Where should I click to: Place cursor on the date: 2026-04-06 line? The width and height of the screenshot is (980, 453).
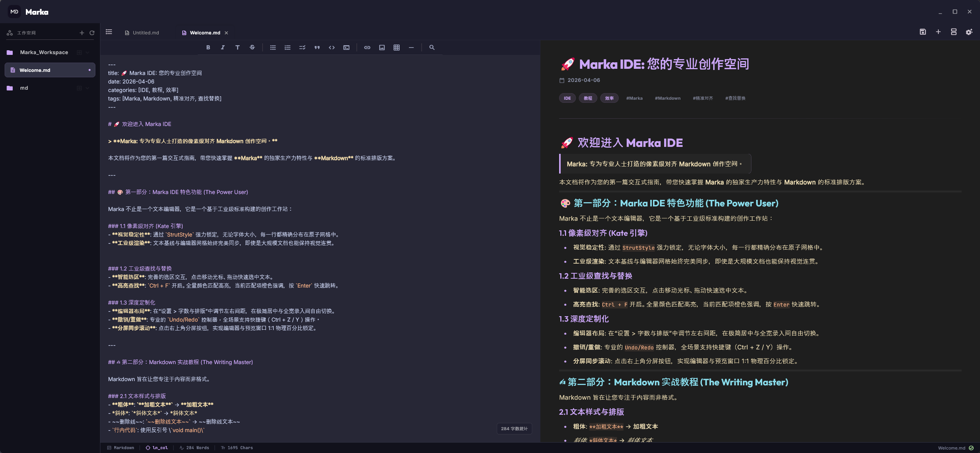pos(131,82)
